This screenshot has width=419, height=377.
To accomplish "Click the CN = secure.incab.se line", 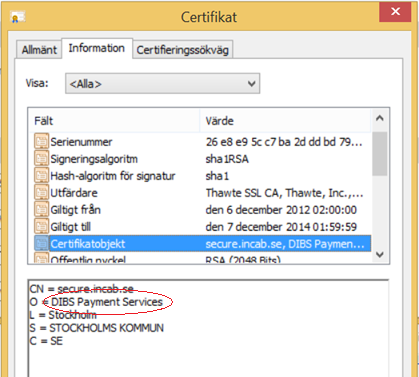I will [82, 289].
